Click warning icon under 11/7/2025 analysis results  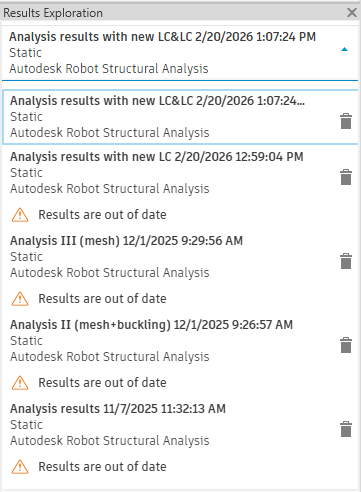(20, 467)
